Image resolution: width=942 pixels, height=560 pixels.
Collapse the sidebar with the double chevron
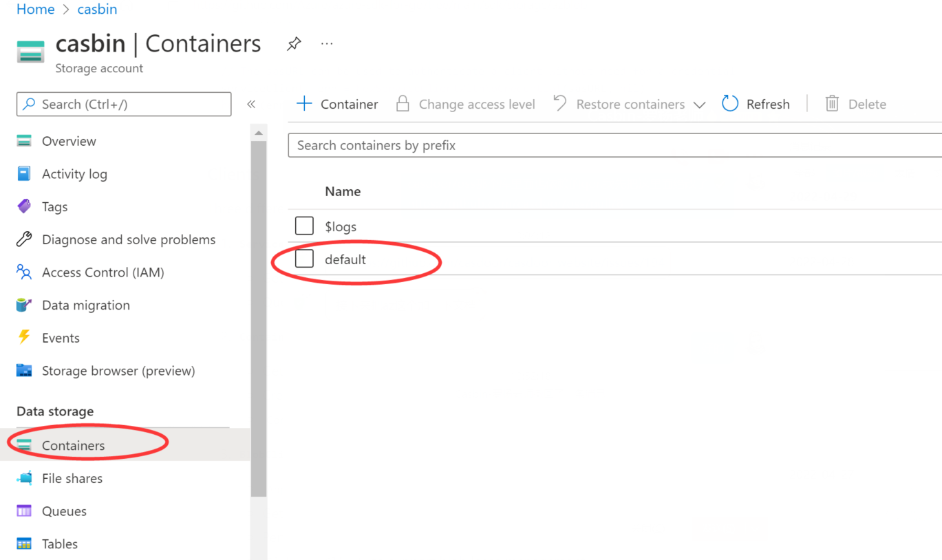click(251, 103)
